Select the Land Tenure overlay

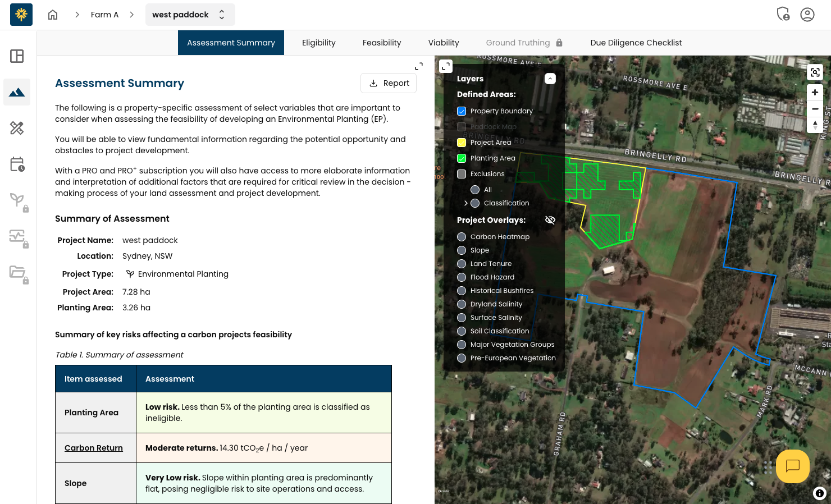462,264
